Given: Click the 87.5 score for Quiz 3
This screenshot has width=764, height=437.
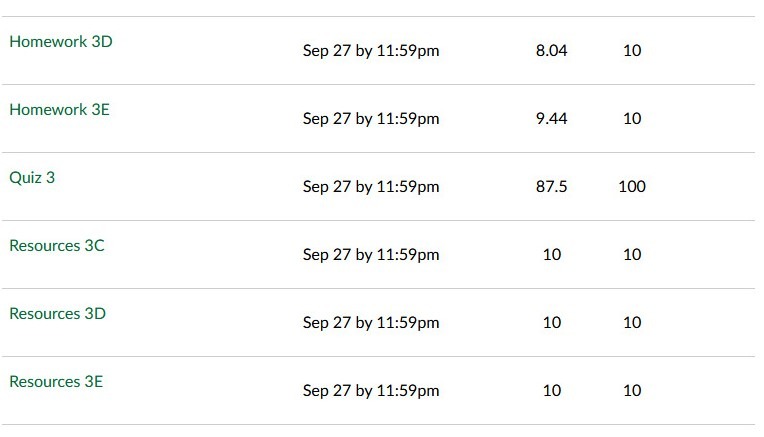Looking at the screenshot, I should coord(551,187).
